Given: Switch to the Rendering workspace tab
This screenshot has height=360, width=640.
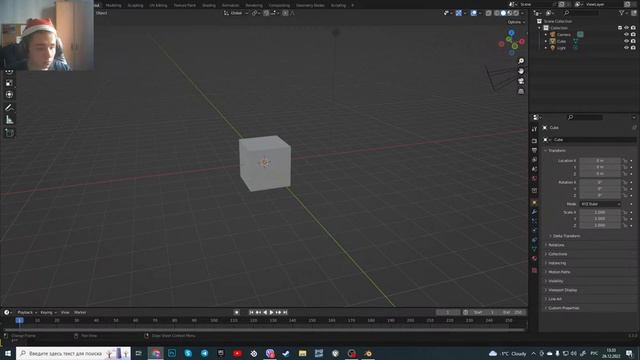Looking at the screenshot, I should (254, 5).
